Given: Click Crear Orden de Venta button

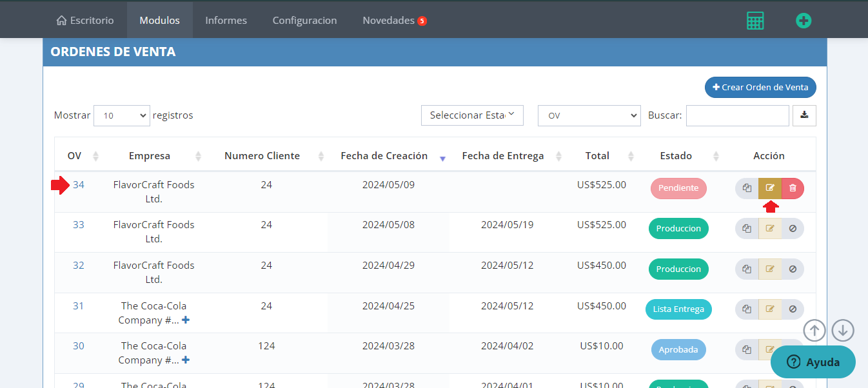Looking at the screenshot, I should [760, 88].
